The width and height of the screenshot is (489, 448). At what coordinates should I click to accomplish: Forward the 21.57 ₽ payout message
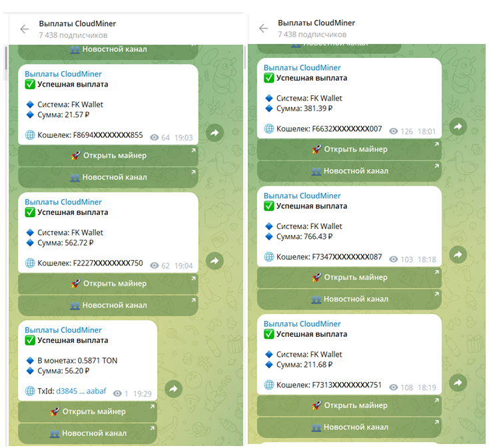tap(215, 132)
